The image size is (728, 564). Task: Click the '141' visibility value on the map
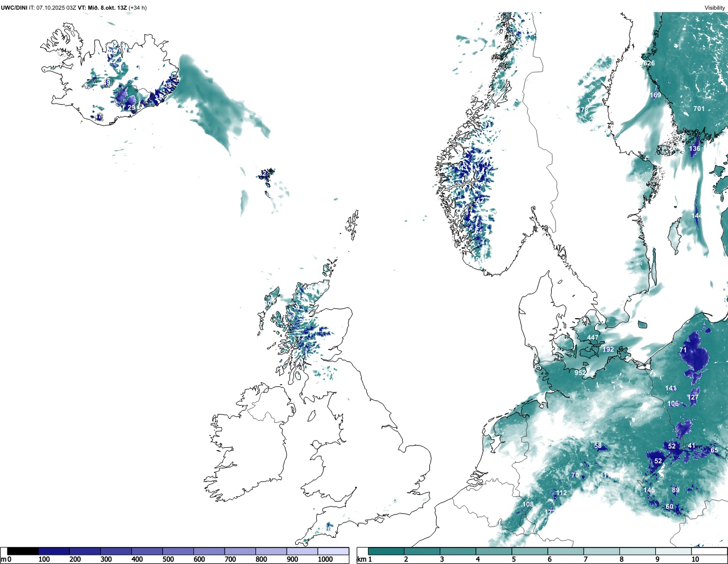point(671,388)
